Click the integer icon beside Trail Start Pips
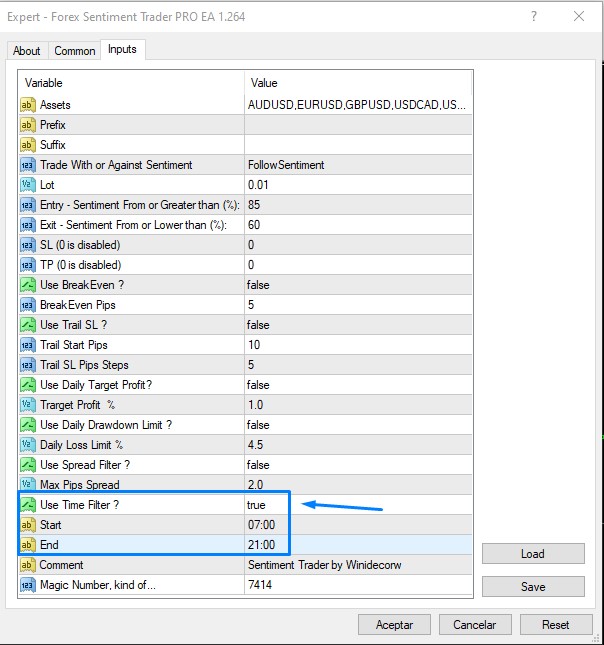This screenshot has width=604, height=645. coord(28,345)
